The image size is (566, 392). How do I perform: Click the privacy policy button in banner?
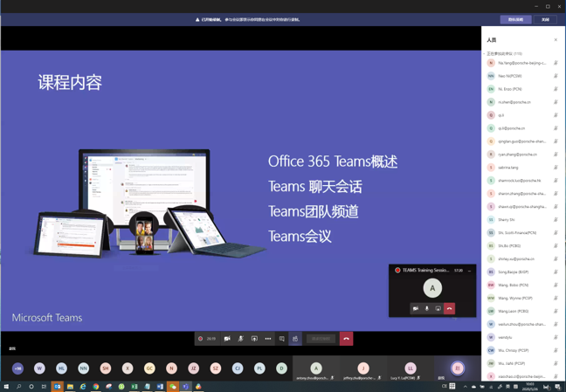(515, 19)
